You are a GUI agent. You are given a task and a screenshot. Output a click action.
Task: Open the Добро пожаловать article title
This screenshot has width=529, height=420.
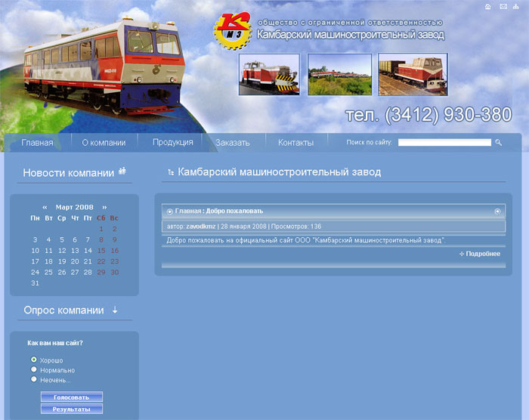pos(234,211)
